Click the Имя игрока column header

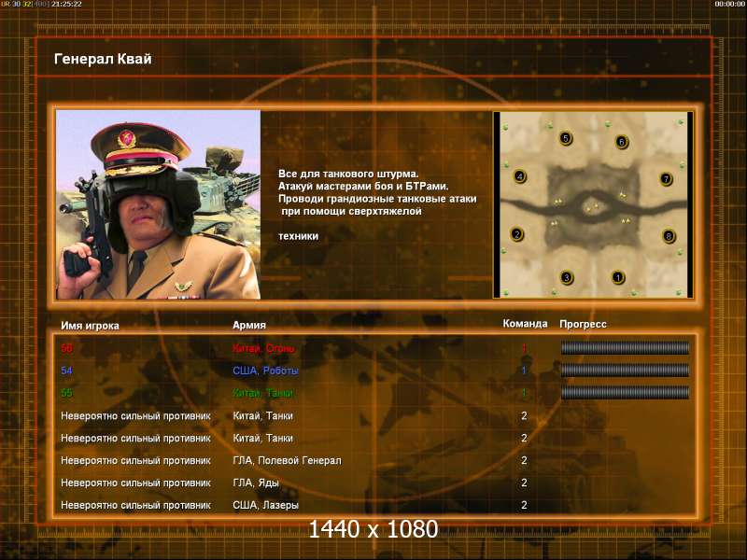coord(90,326)
